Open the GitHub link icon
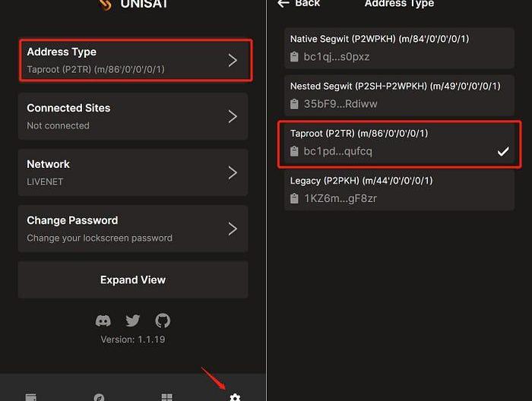Image resolution: width=532 pixels, height=401 pixels. [163, 320]
